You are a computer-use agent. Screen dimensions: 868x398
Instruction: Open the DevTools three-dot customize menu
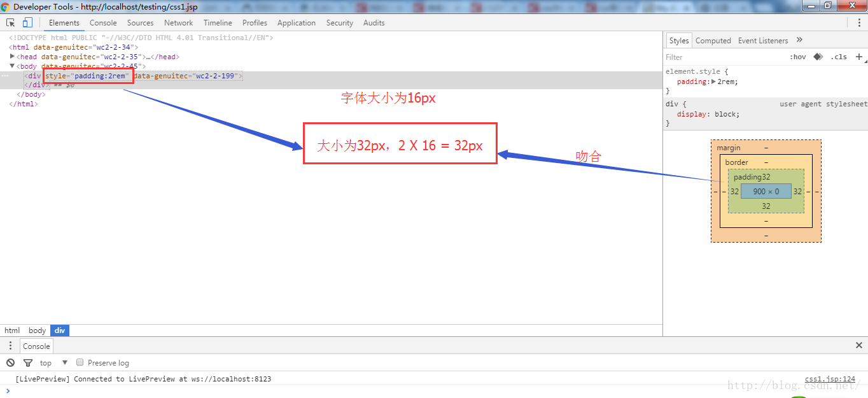point(859,22)
